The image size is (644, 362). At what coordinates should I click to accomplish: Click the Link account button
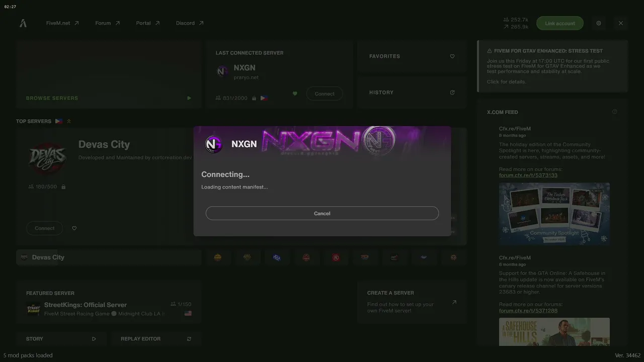pyautogui.click(x=560, y=23)
